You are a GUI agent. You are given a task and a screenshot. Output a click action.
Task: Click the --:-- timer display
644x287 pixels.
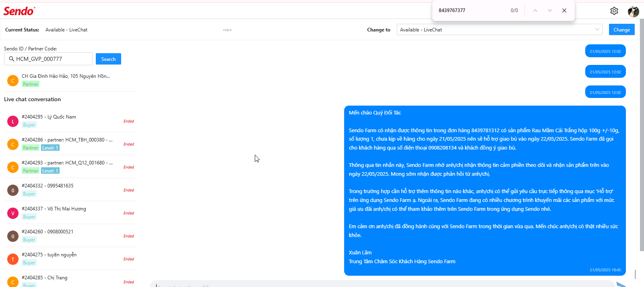coord(227,30)
